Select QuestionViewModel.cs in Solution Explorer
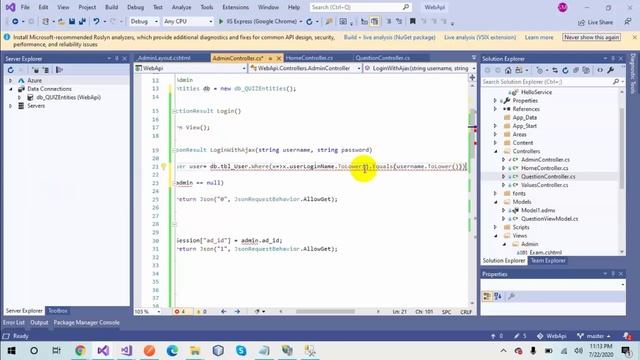The width and height of the screenshot is (640, 360). coord(549,219)
